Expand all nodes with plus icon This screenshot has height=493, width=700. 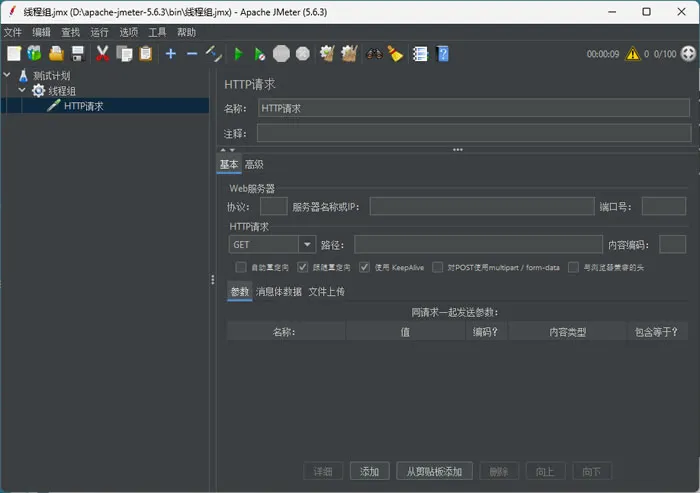point(171,54)
